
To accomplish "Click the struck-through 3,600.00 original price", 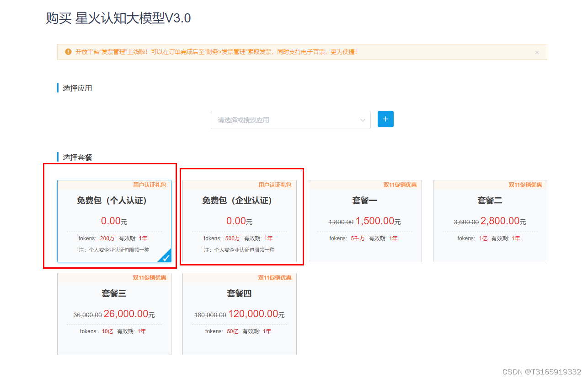I will pyautogui.click(x=466, y=222).
